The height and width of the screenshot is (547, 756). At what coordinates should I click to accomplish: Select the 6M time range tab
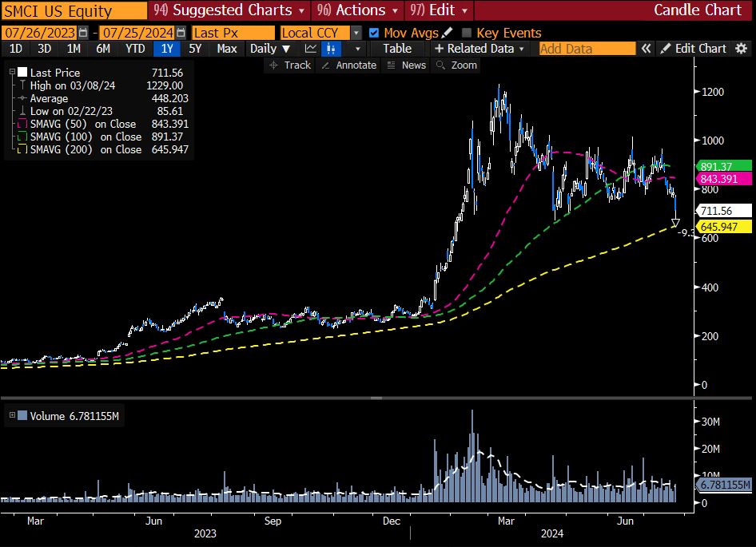click(x=103, y=49)
